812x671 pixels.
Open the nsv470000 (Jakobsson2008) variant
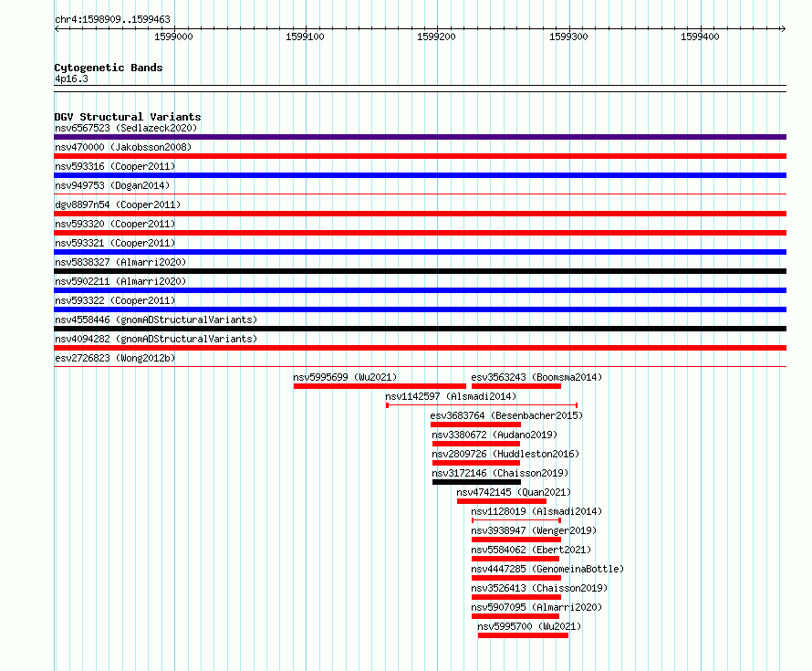[123, 147]
